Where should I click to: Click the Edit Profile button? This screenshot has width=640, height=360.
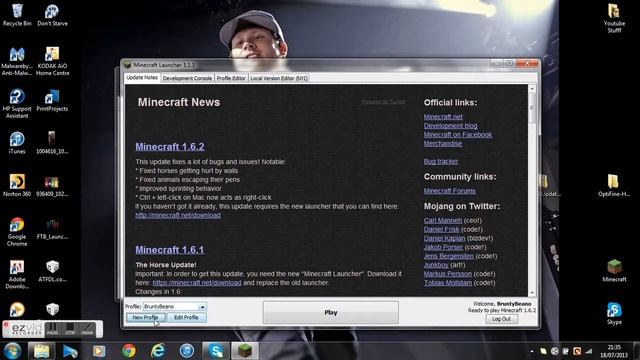187,317
